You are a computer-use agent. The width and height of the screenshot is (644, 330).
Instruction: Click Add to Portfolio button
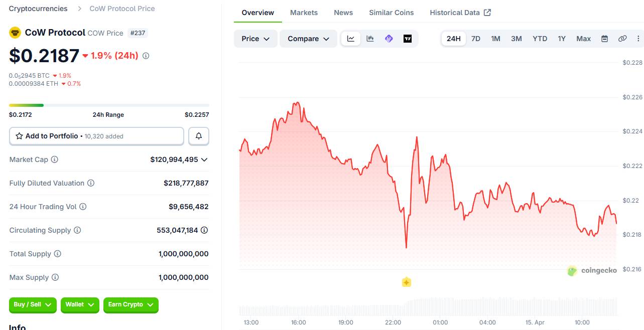(96, 136)
